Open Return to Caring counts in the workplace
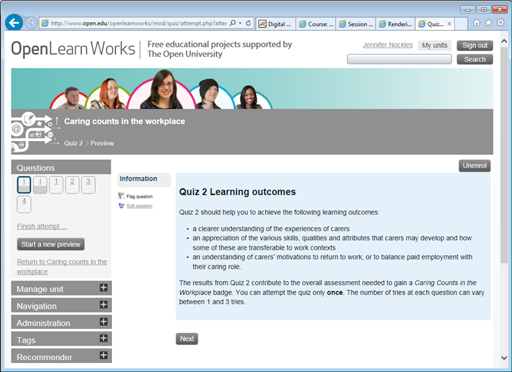Screen dimensions: 512x372 click(x=62, y=267)
